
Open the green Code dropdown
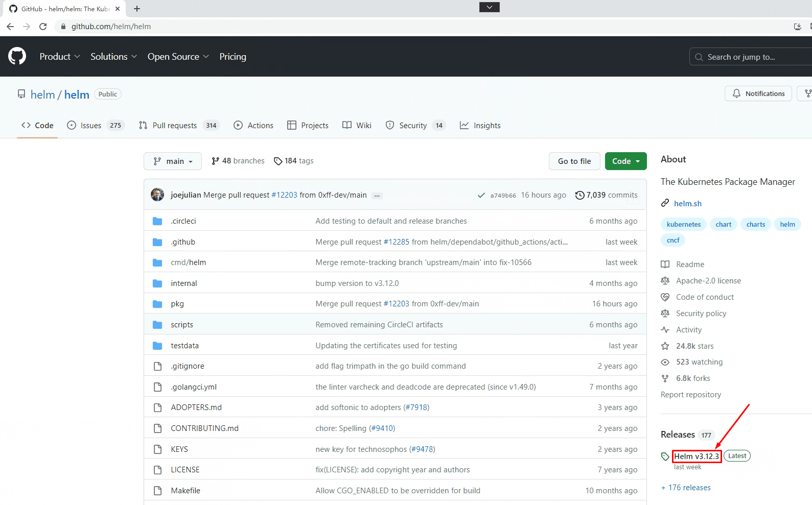[x=626, y=161]
